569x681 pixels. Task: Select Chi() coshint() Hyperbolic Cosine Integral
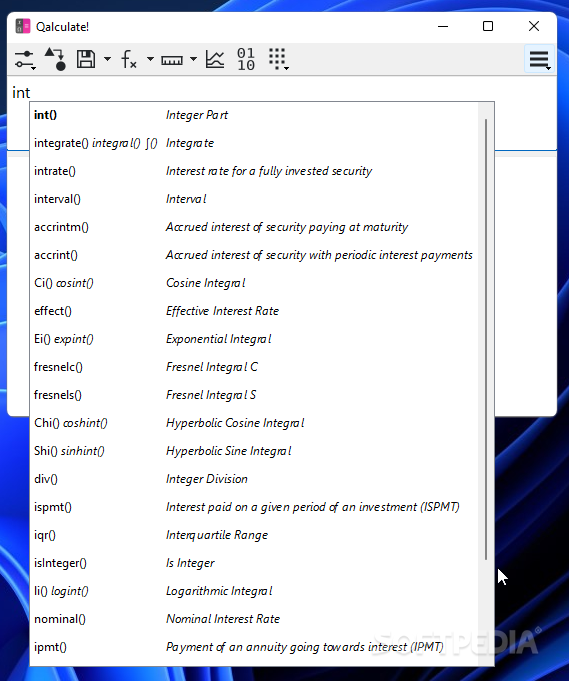click(256, 423)
